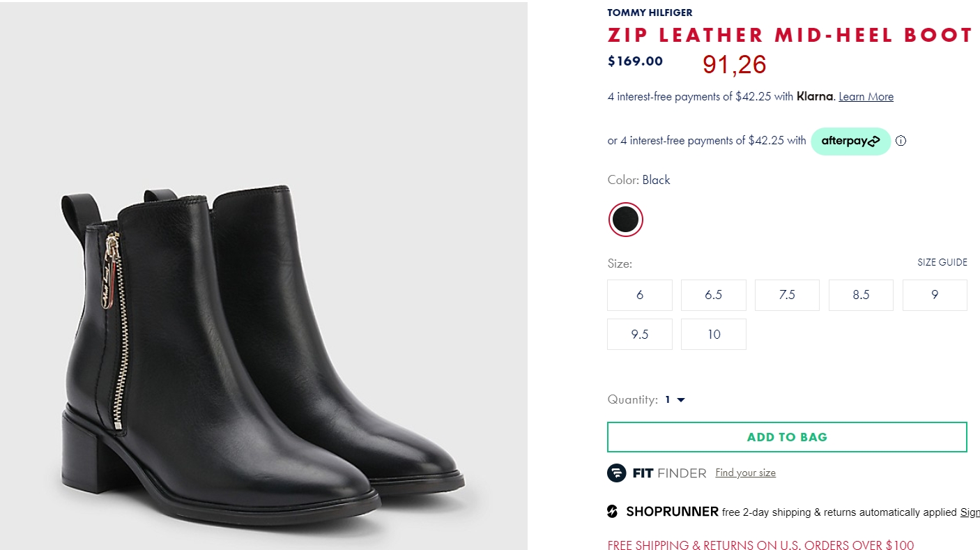Image resolution: width=980 pixels, height=550 pixels.
Task: Click the black boot product image
Action: (x=263, y=275)
